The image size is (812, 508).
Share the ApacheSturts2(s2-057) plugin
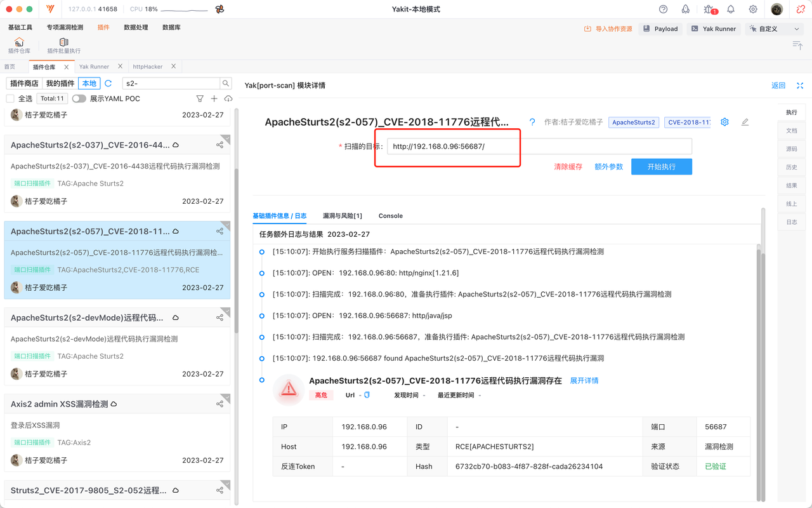tap(219, 231)
